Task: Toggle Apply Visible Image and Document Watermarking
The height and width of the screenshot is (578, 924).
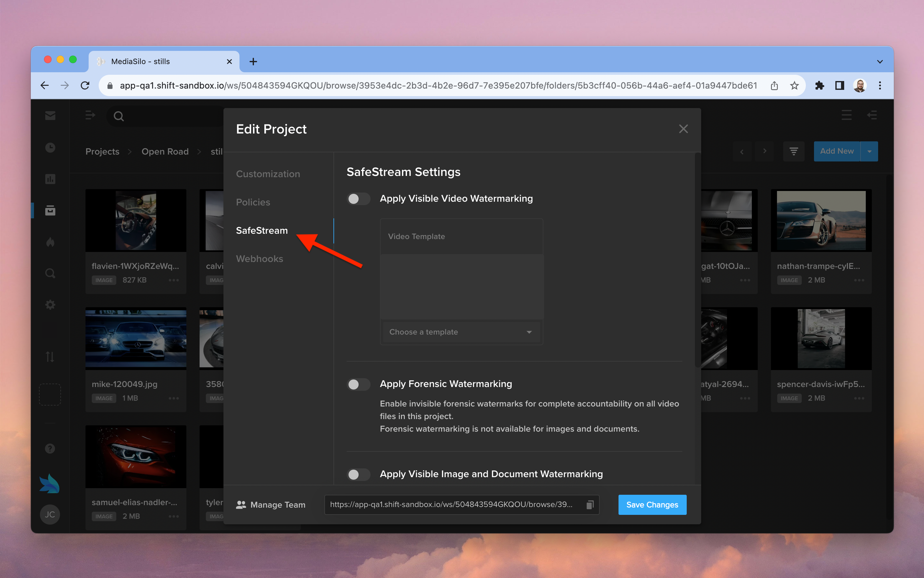Action: point(358,474)
